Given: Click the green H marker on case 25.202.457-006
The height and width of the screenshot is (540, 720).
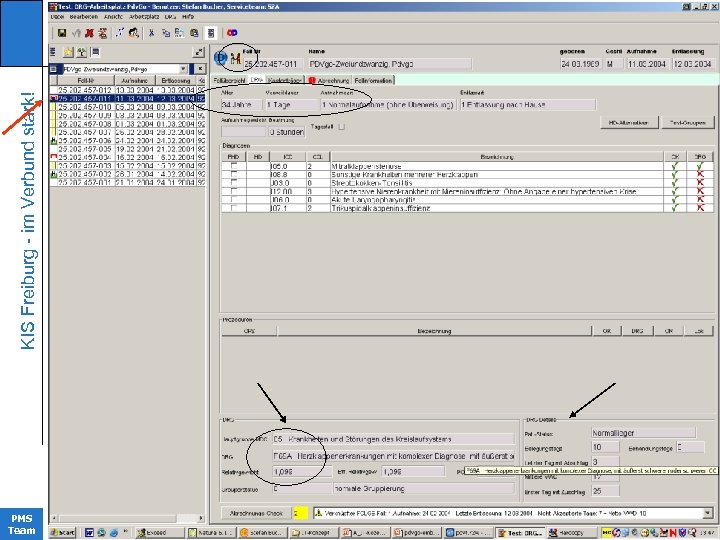Looking at the screenshot, I should pos(54,141).
